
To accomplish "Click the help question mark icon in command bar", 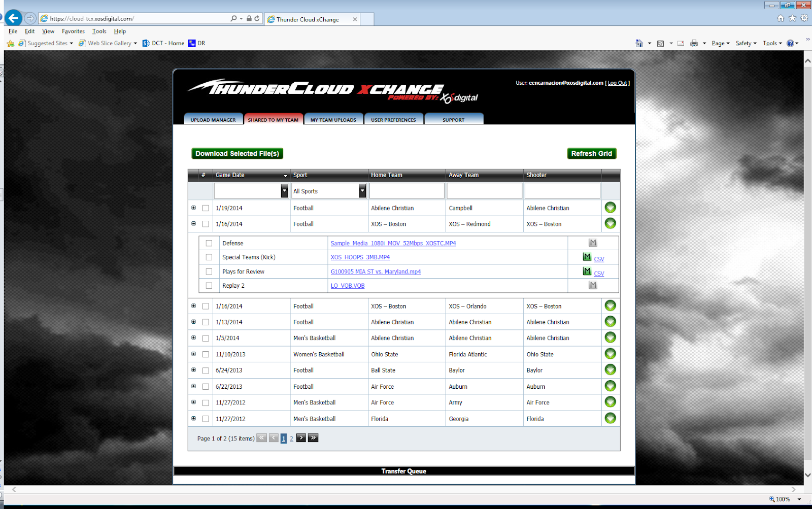I will 790,43.
